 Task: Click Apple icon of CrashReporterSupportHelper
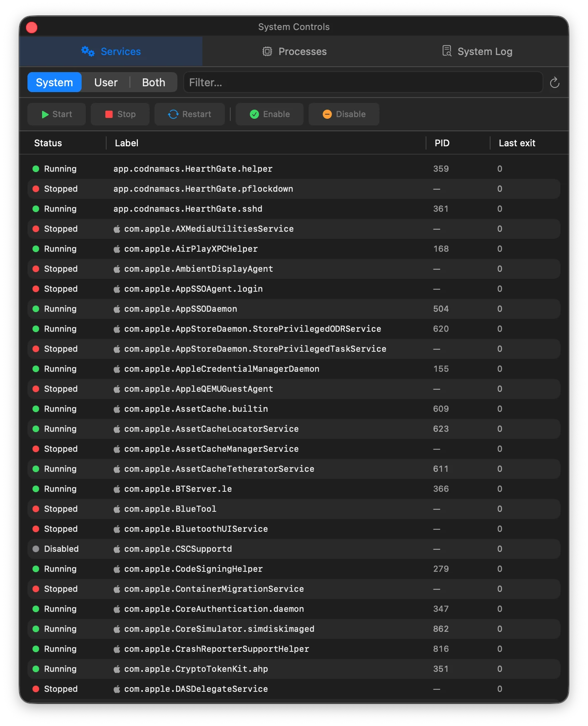(117, 649)
